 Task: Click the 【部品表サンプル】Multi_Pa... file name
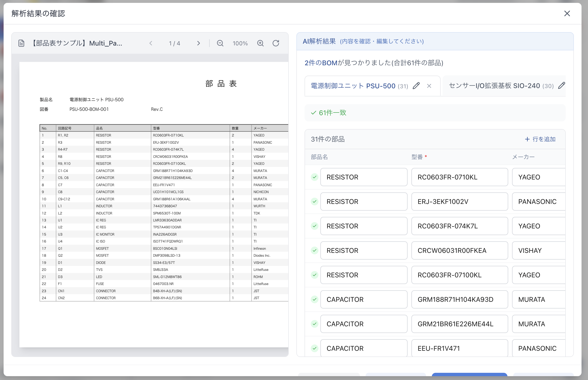click(77, 43)
